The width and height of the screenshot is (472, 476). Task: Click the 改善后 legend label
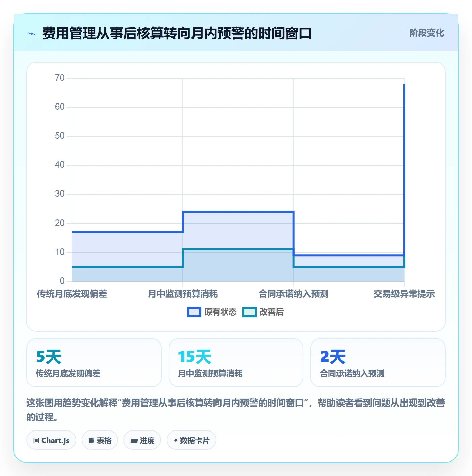(x=271, y=312)
